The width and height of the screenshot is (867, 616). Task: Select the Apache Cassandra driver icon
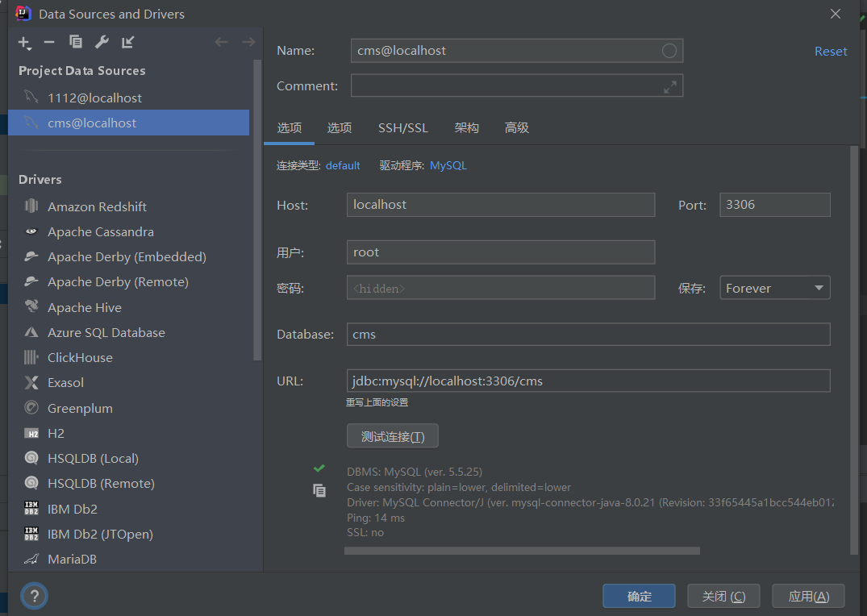[x=31, y=231]
